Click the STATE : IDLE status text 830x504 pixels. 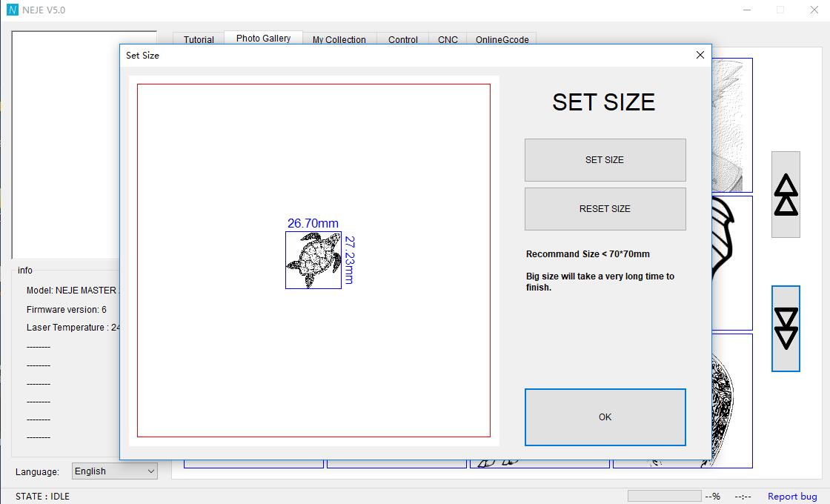42,496
